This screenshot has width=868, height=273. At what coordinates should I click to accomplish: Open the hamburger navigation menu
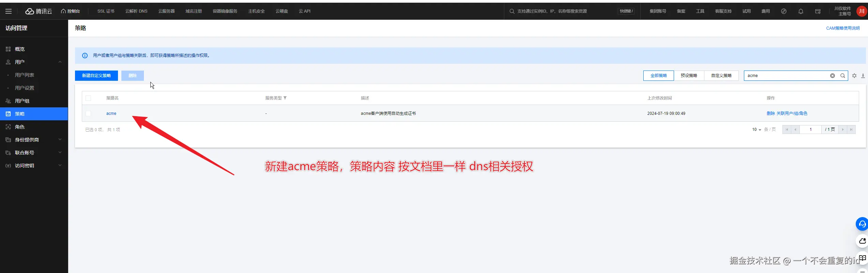tap(9, 11)
